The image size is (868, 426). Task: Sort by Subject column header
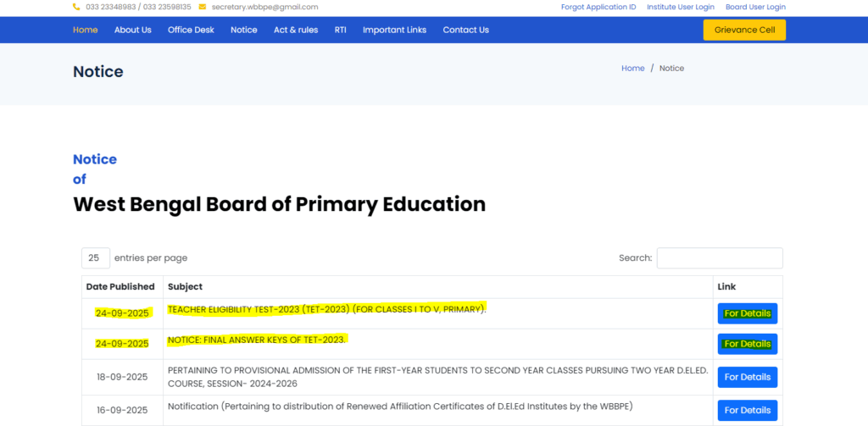click(438, 286)
